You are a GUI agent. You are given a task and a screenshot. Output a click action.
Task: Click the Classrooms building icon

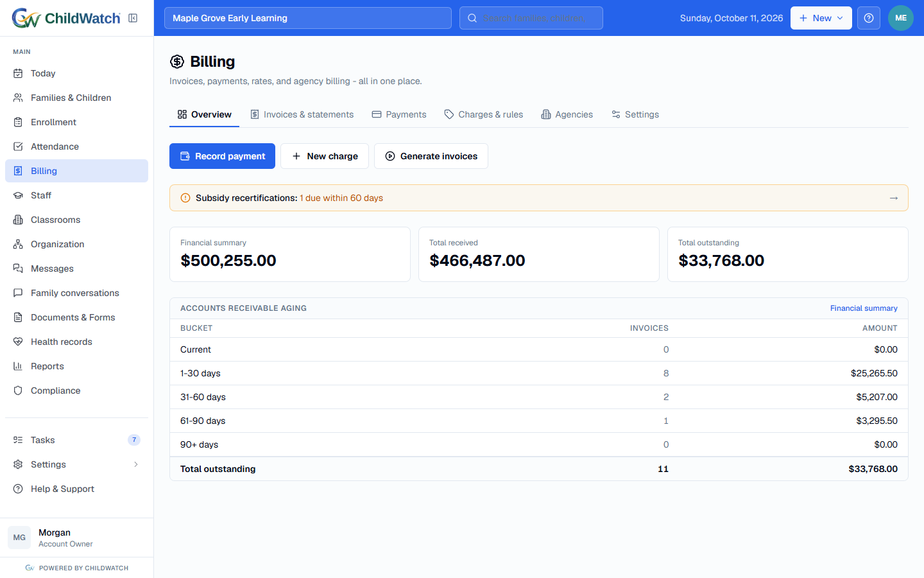(x=18, y=220)
